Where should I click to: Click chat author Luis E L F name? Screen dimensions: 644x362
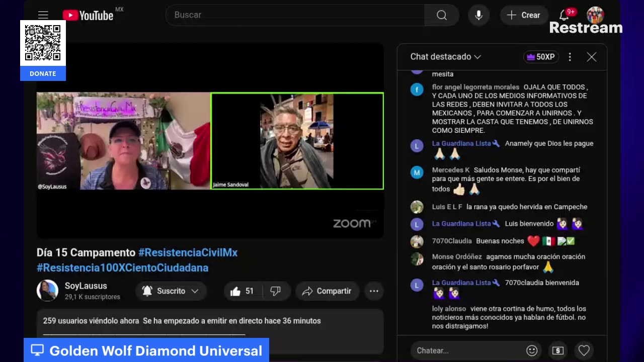[x=447, y=207]
